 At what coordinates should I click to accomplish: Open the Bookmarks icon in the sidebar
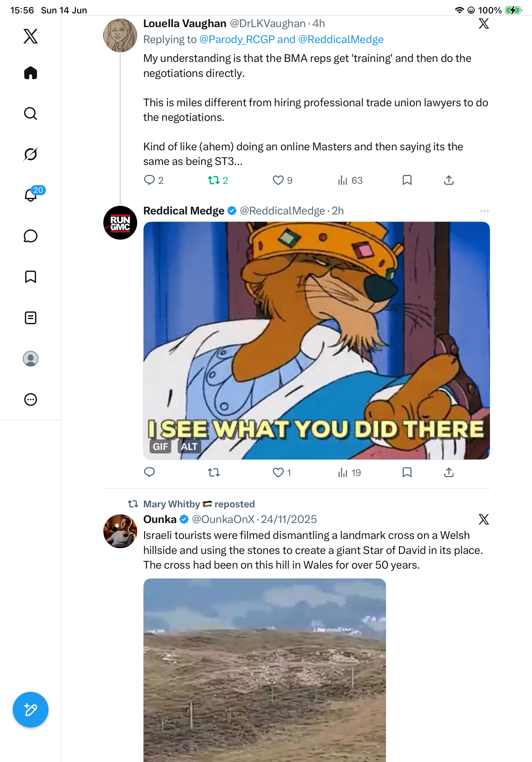(x=31, y=277)
